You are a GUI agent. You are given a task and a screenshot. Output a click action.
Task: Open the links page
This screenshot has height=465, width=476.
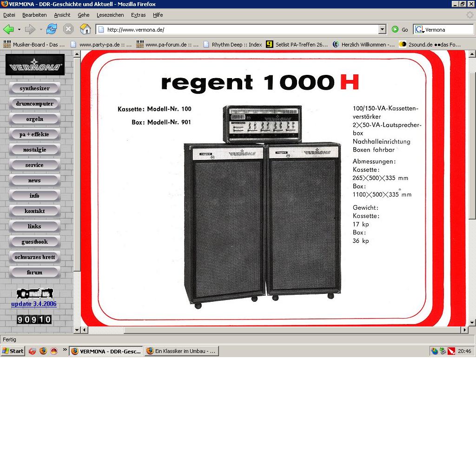coord(34,226)
